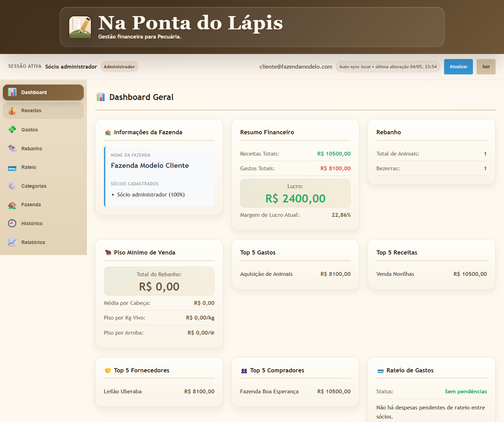
Task: Click the Rateio credit card sidebar icon
Action: [x=12, y=167]
